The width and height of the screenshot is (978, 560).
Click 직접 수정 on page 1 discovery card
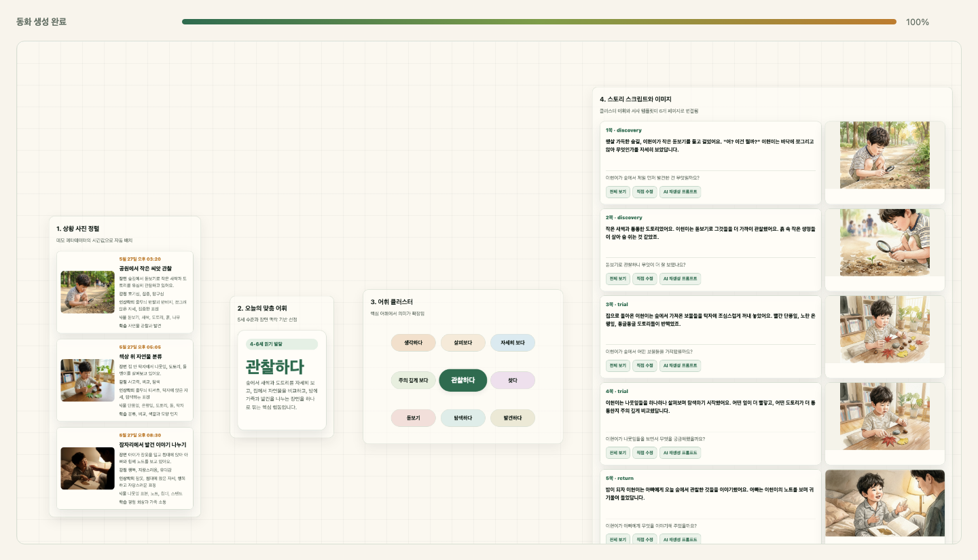click(645, 192)
